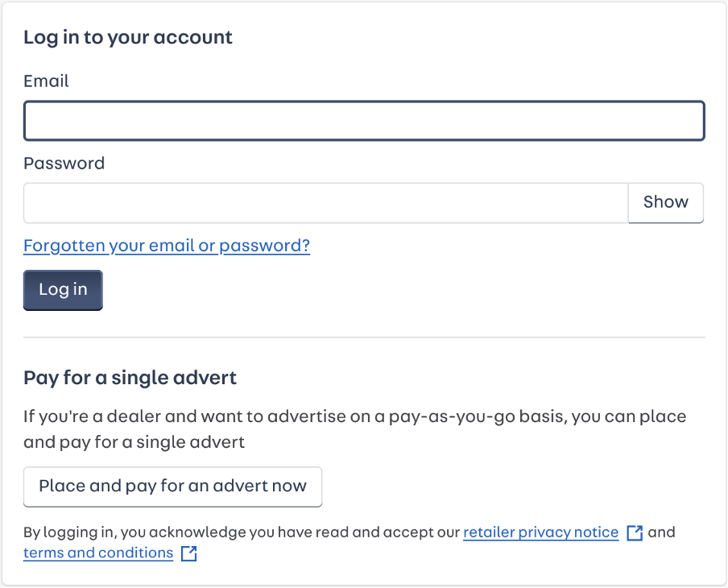Image resolution: width=728 pixels, height=588 pixels.
Task: Open external-link icon after terms and conditions
Action: (x=189, y=553)
